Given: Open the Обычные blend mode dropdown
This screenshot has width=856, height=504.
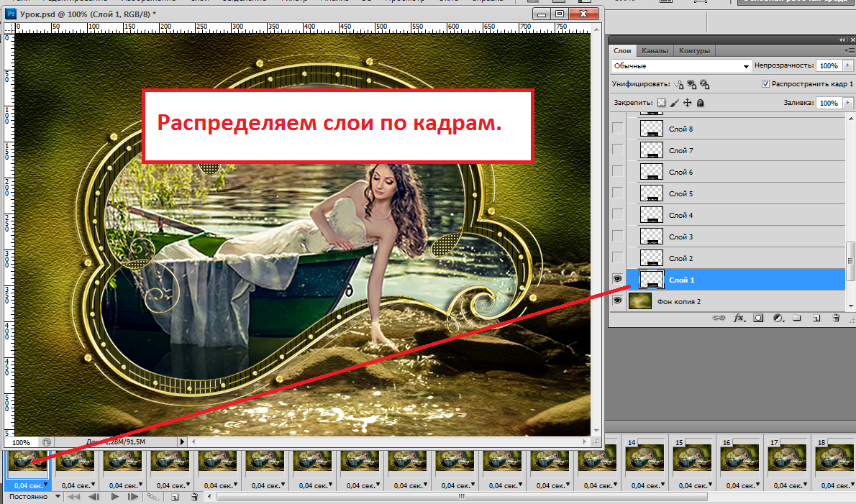Looking at the screenshot, I should (681, 66).
